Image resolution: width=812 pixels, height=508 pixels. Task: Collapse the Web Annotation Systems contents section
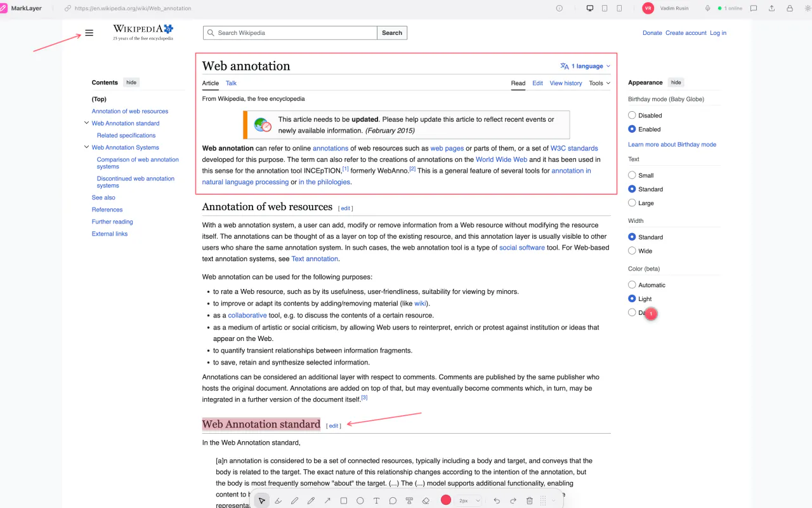click(x=86, y=147)
